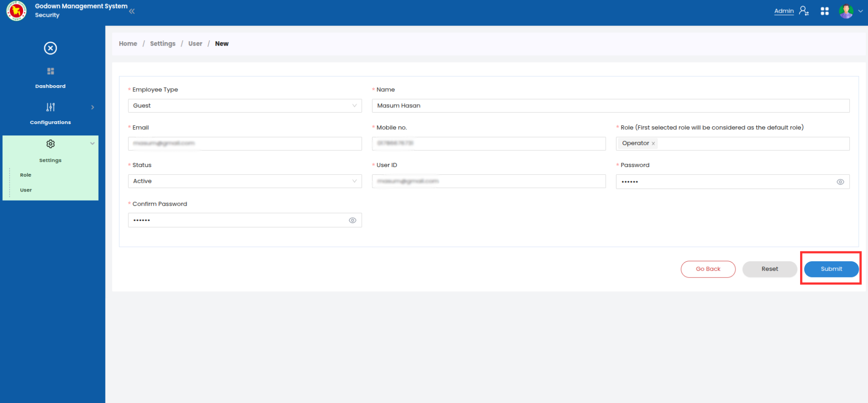The height and width of the screenshot is (403, 868).
Task: Open Dashboard grid icon in sidebar
Action: click(x=50, y=71)
